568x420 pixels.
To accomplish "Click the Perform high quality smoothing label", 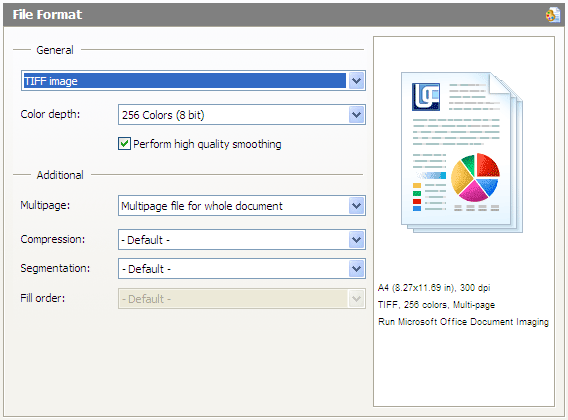I will click(207, 144).
